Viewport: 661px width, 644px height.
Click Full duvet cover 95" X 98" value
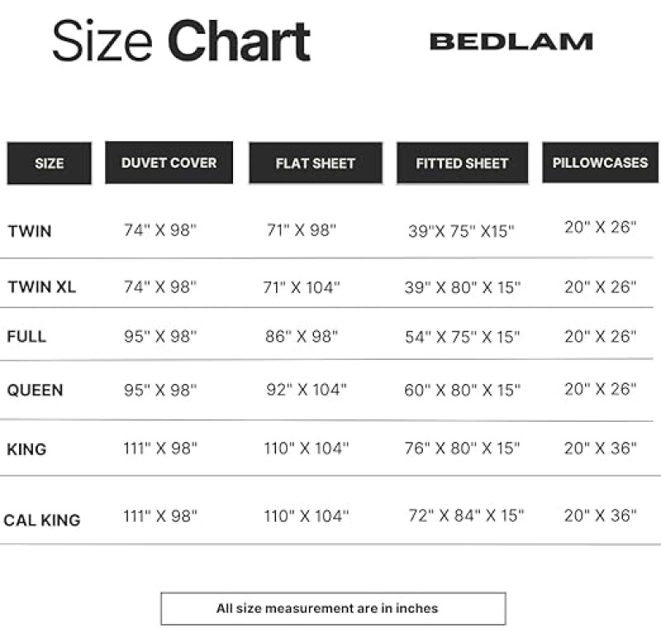point(160,337)
